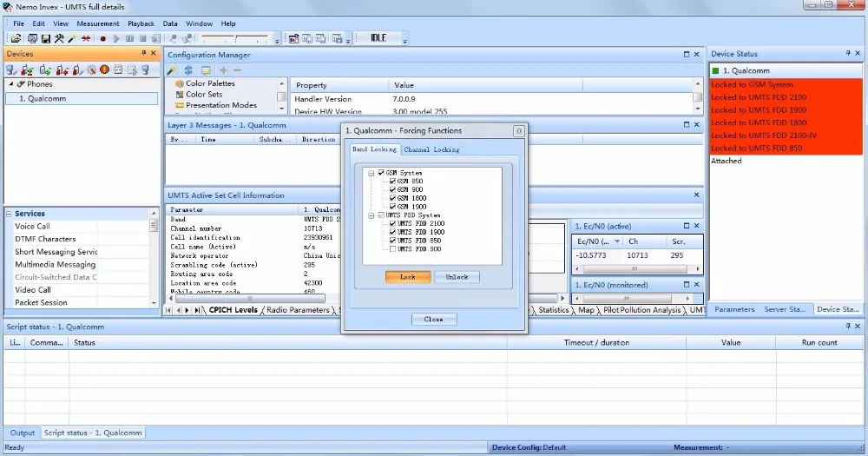Click the Lock button

[408, 277]
